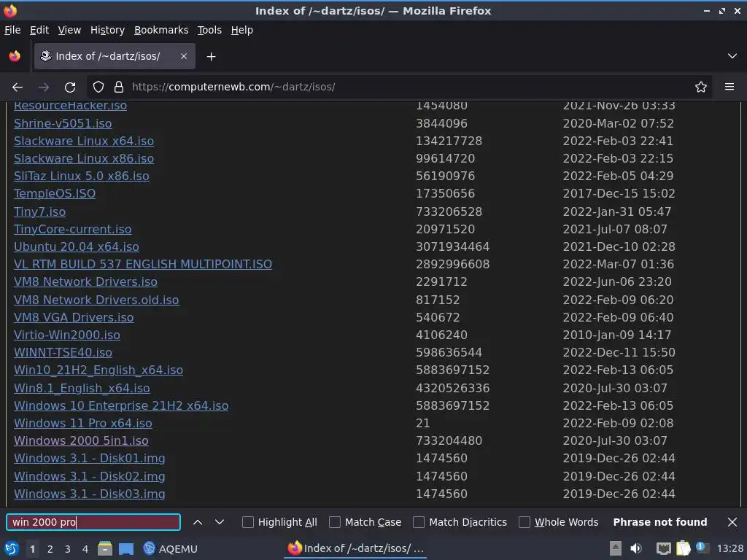Launch AQEMU from the taskbar
Screen dimensions: 747x560
(171, 548)
